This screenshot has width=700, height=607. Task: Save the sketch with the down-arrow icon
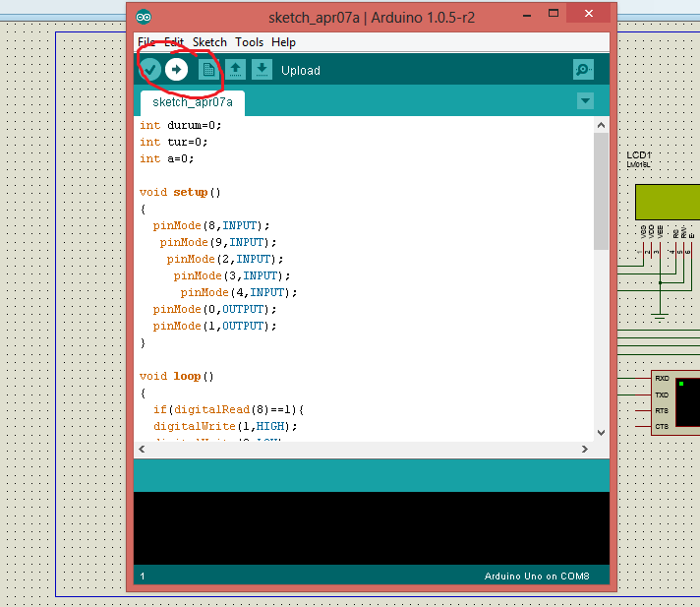[262, 70]
